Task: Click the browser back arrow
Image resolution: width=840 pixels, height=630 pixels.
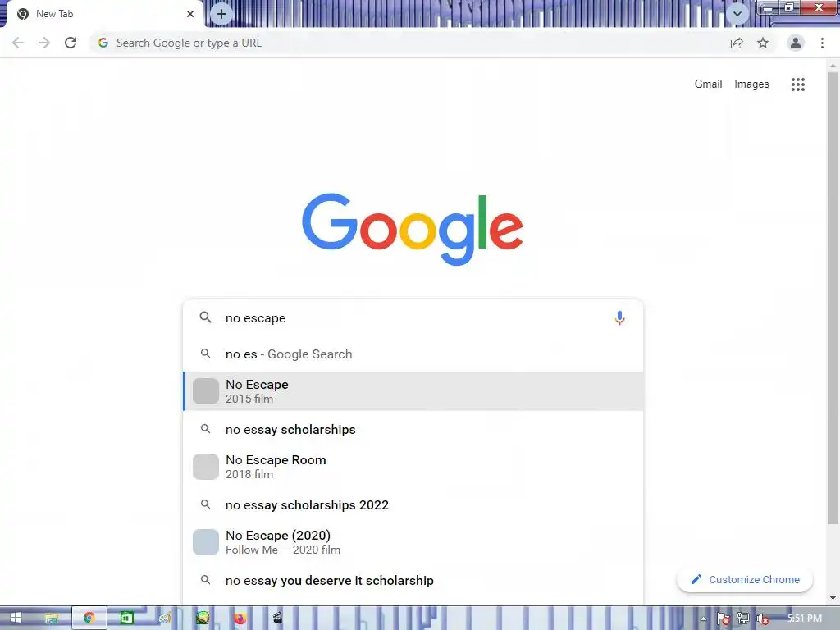Action: (18, 43)
